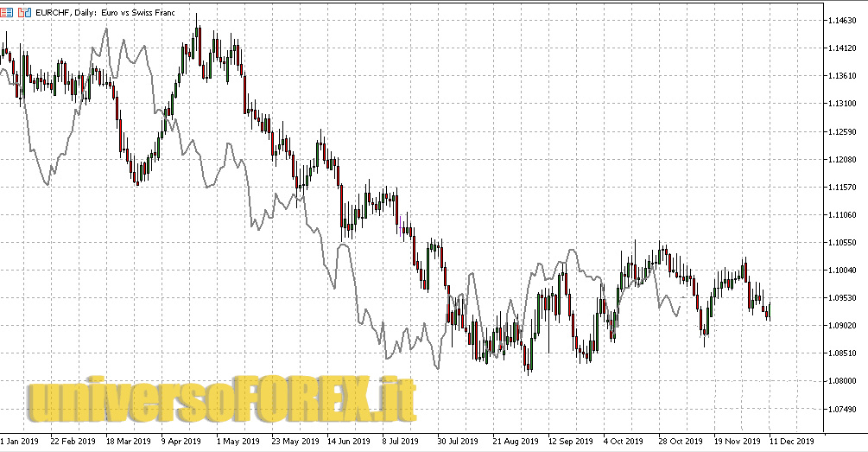868x452 pixels.
Task: Click the 1.07490 price axis label
Action: (x=840, y=409)
